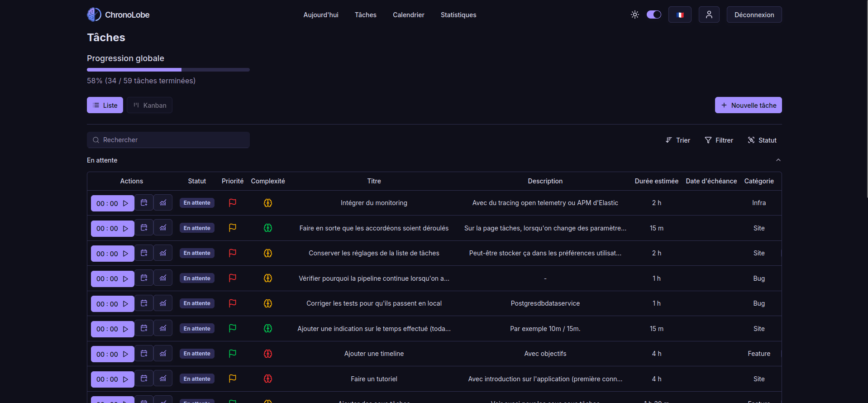
Task: Toggle the dark mode switch
Action: point(653,14)
